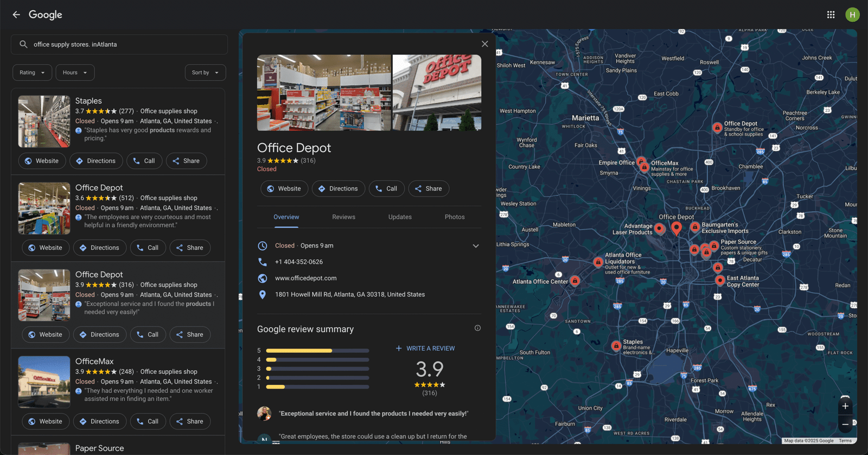Click the phone icon beside +1 404-352-0626
Image resolution: width=868 pixels, height=455 pixels.
(x=263, y=262)
